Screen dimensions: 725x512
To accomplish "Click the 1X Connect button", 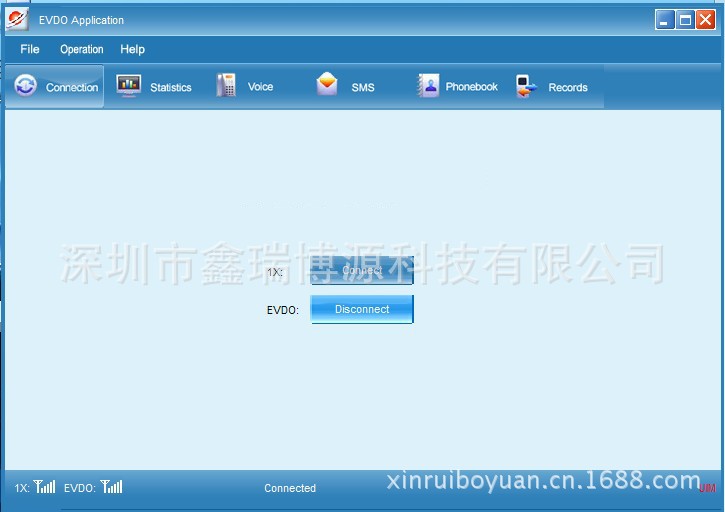I will click(x=362, y=271).
